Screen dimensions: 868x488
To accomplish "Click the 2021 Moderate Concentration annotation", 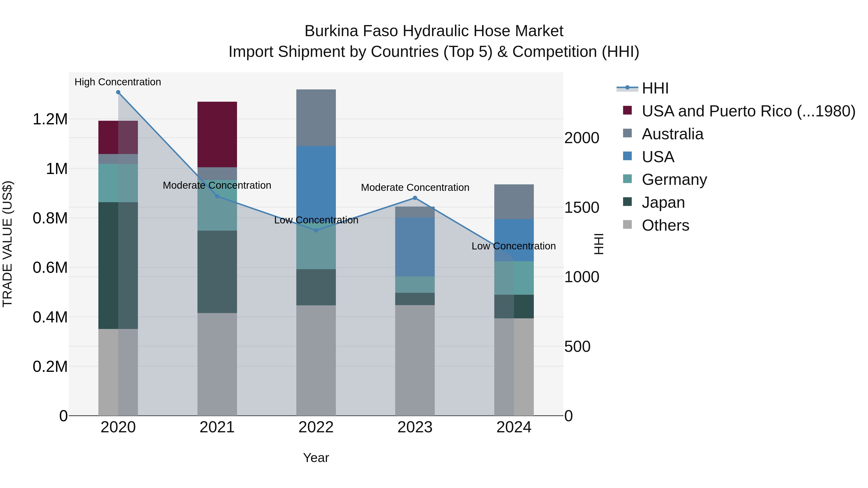I will pyautogui.click(x=217, y=185).
